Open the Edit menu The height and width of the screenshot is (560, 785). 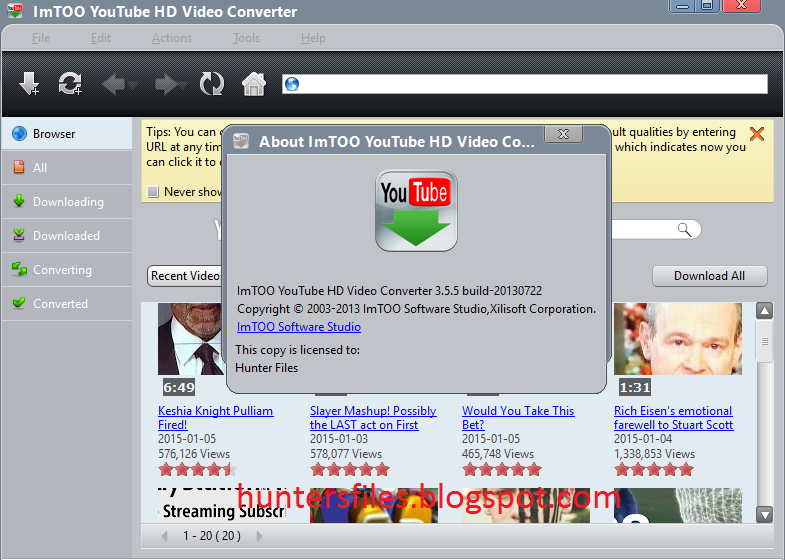[101, 38]
